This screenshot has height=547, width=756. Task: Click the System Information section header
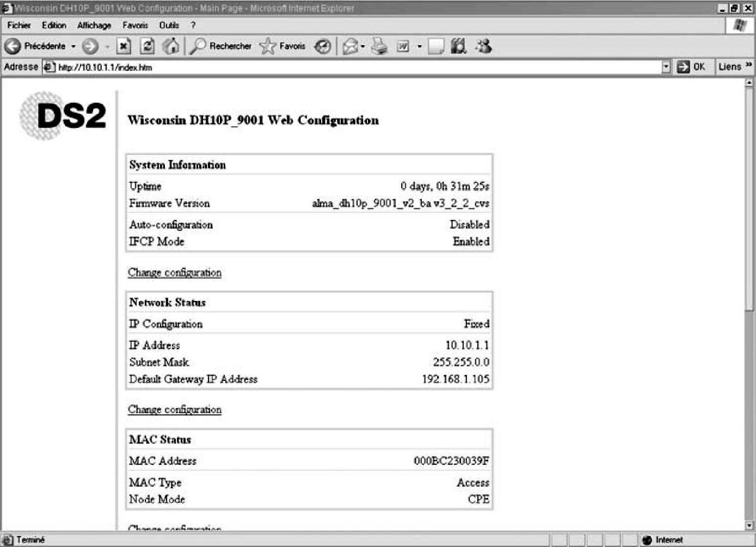[x=177, y=165]
